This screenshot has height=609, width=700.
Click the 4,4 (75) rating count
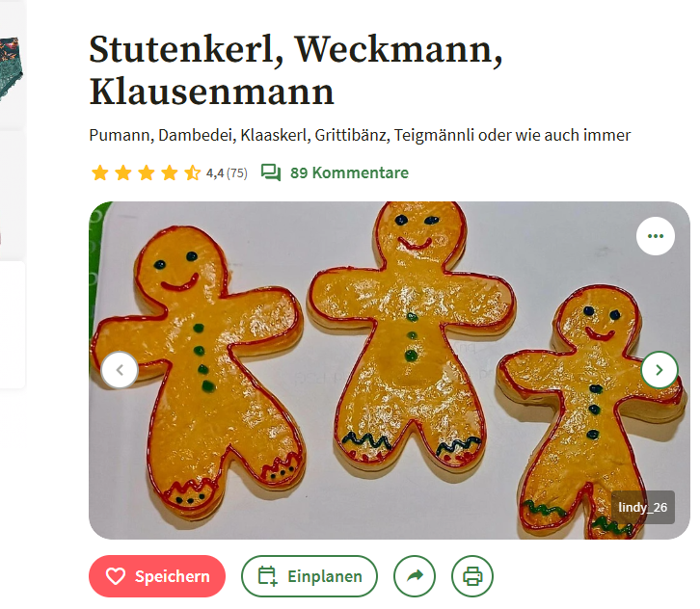[227, 172]
